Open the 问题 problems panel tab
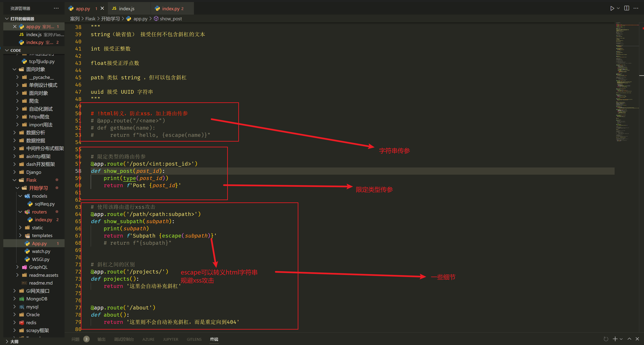The width and height of the screenshot is (644, 345). [x=75, y=339]
